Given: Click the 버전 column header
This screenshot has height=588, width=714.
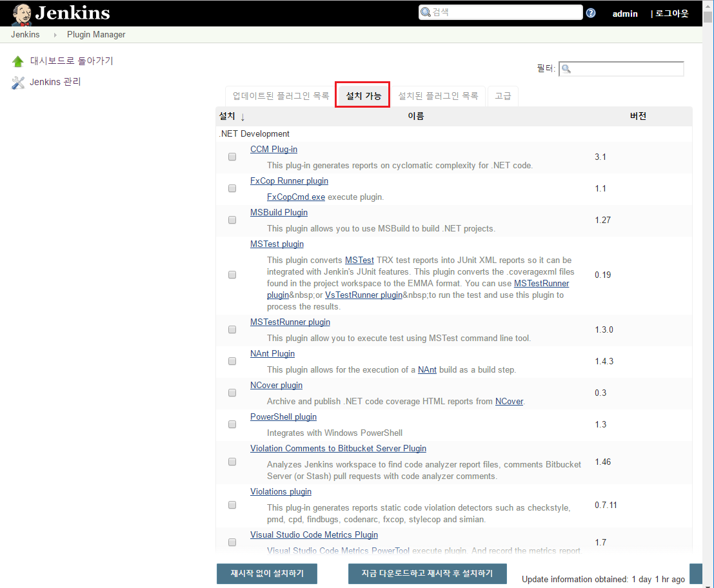Looking at the screenshot, I should tap(639, 117).
